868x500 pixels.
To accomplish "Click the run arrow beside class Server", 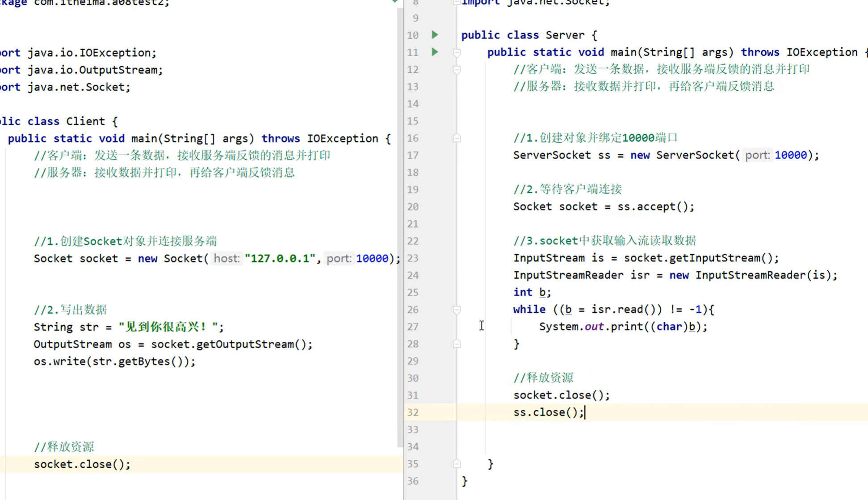I will coord(435,35).
